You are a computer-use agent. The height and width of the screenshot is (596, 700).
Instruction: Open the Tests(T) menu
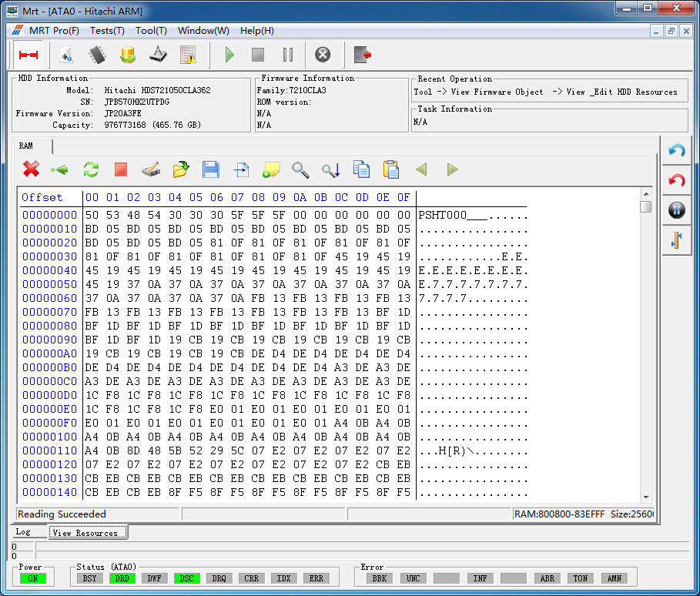107,31
